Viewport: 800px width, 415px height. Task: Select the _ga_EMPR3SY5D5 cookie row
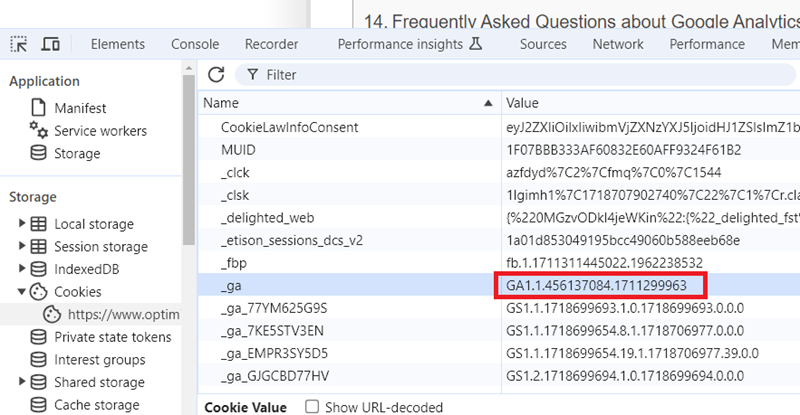[499, 353]
